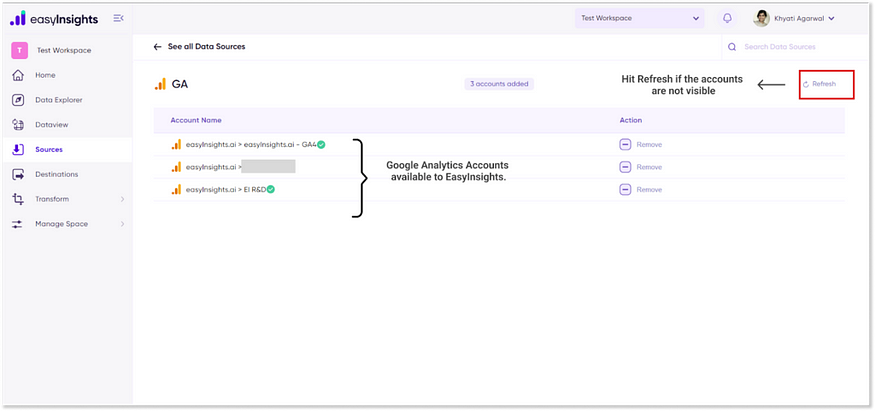
Task: Expand the Transform submenu
Action: click(122, 199)
